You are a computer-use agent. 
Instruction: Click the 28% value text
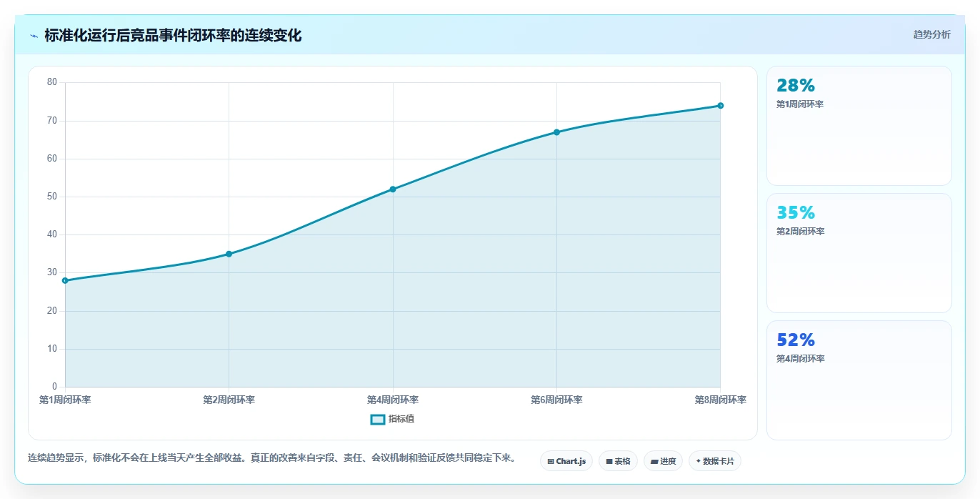coord(796,86)
